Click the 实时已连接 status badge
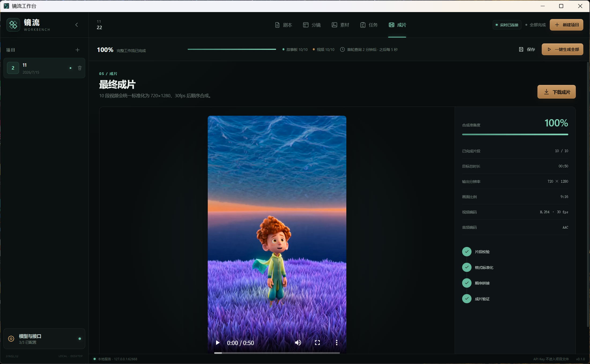Screen dimensions: 590x364 click(x=507, y=25)
